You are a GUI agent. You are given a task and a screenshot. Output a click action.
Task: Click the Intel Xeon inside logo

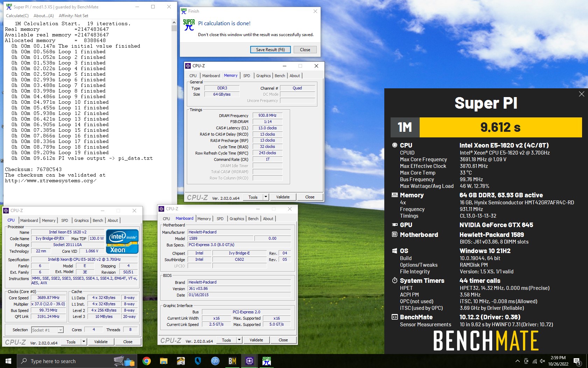122,241
